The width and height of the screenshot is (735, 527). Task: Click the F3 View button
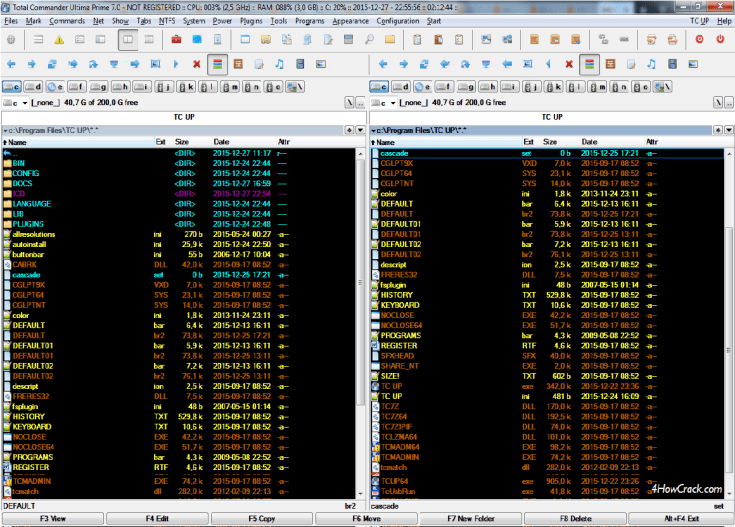53,519
